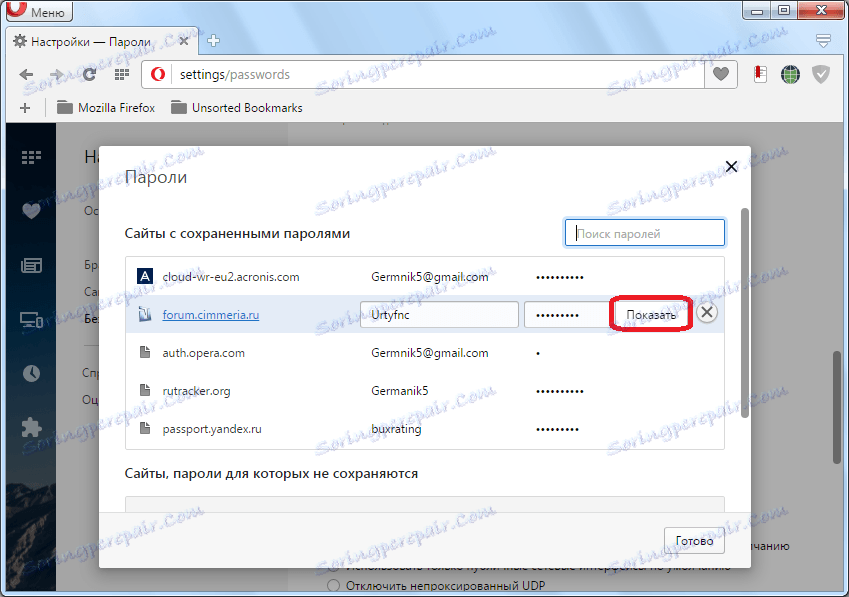Open the Speed Dial grid icon in the toolbar
The image size is (849, 597).
tap(122, 74)
